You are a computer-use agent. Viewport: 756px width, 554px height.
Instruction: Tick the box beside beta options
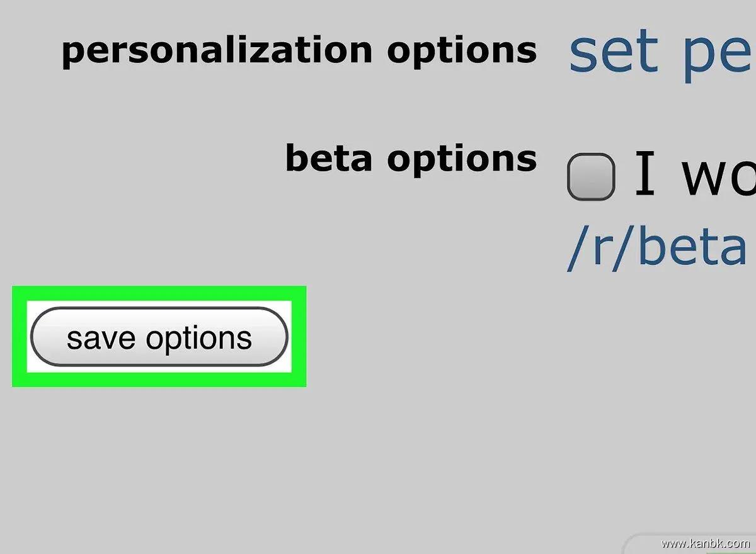[590, 177]
